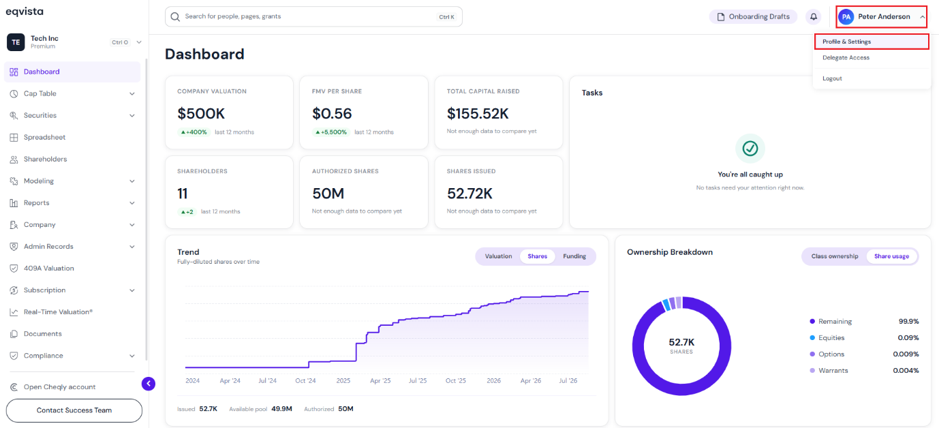Click the Cheqly account icon

[x=14, y=387]
